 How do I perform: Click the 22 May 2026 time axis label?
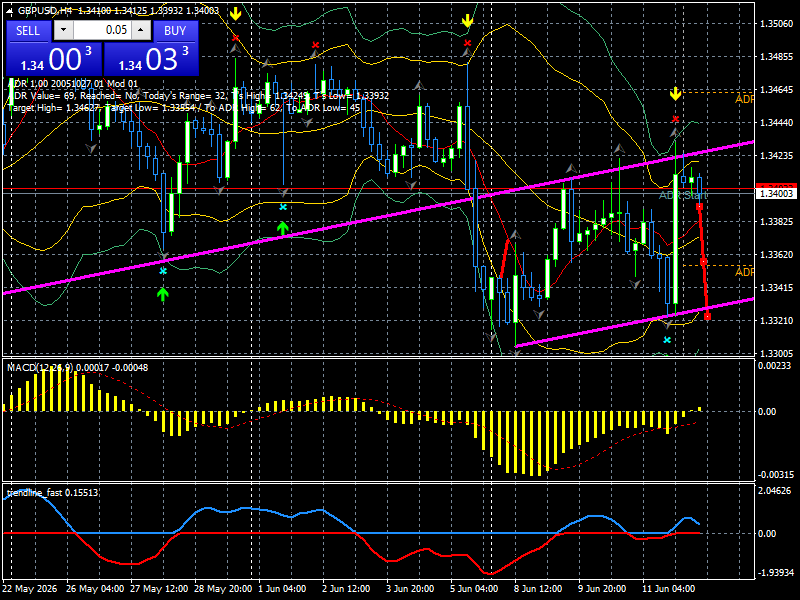[x=30, y=588]
